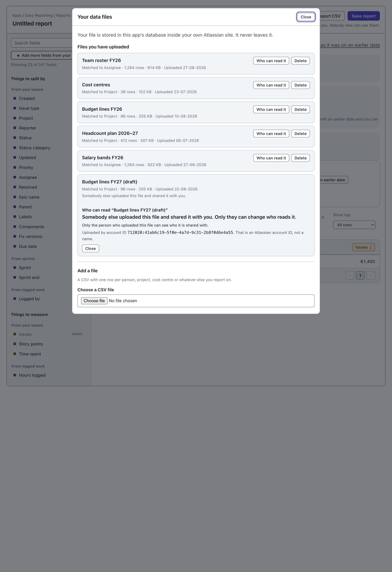Viewport: 392px width, 572px height.
Task: Select the Hours logged measure
Action: pos(32,375)
